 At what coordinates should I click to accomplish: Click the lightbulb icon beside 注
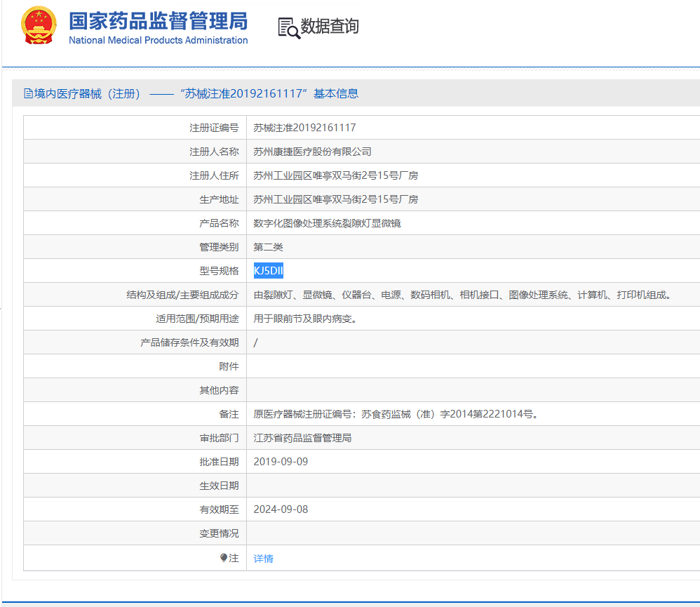[224, 557]
